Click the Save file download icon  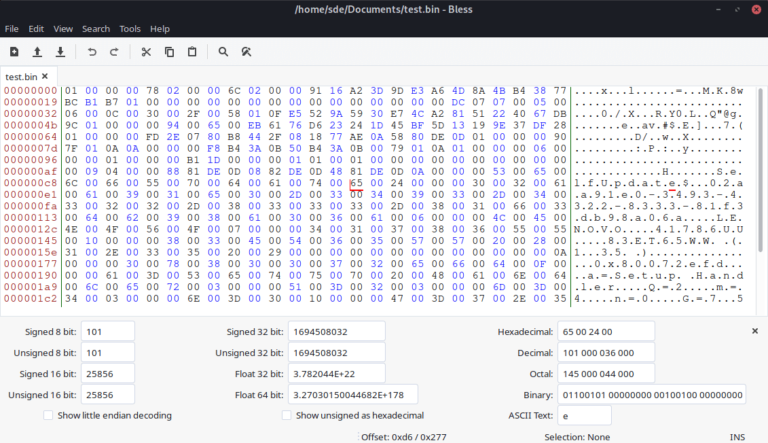point(60,51)
